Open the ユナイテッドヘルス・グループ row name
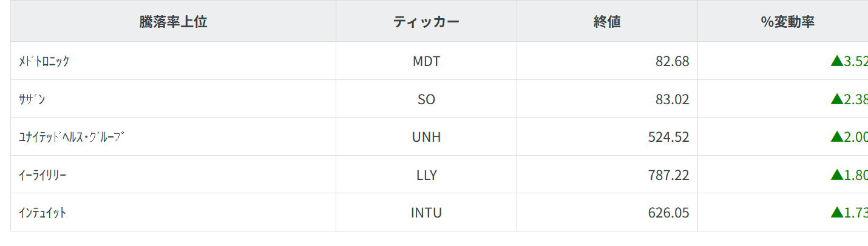The image size is (868, 246). [x=72, y=137]
